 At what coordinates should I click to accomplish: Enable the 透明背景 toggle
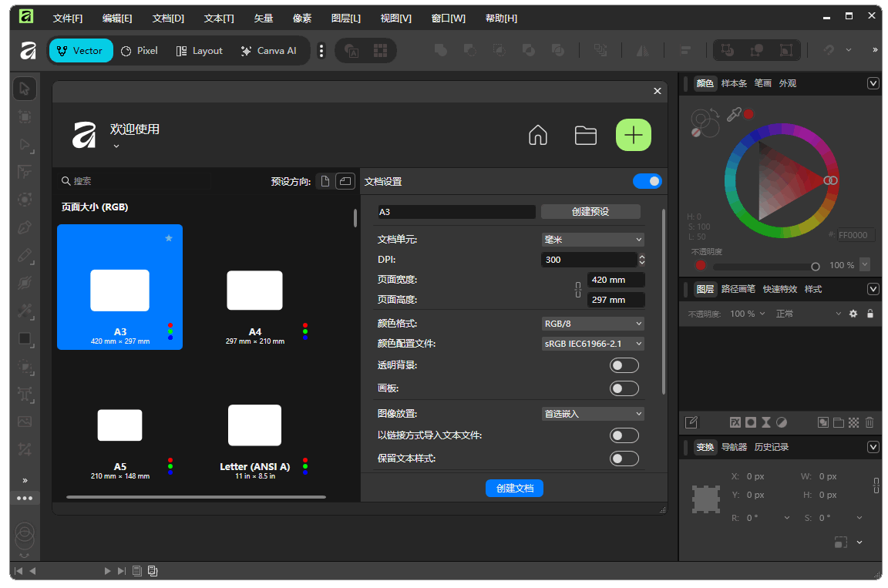624,365
